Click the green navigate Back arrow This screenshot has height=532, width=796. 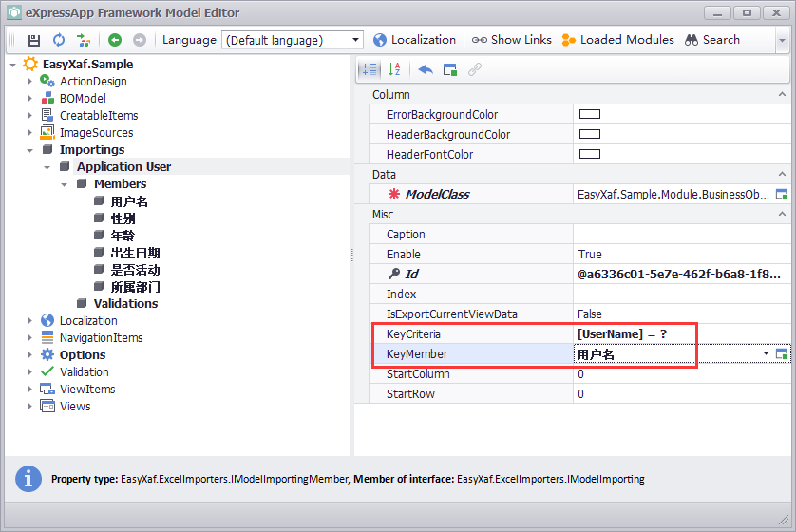click(x=115, y=40)
